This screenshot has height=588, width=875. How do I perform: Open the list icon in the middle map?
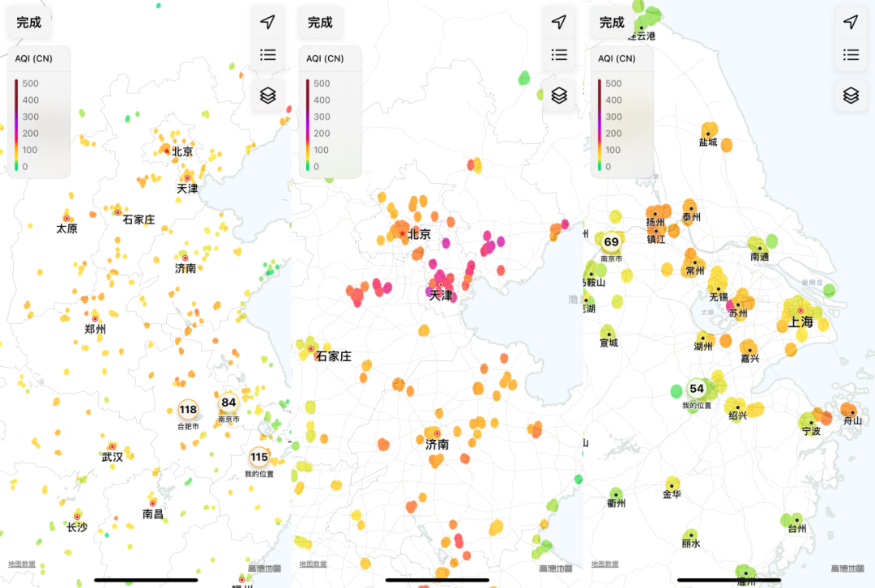[558, 55]
